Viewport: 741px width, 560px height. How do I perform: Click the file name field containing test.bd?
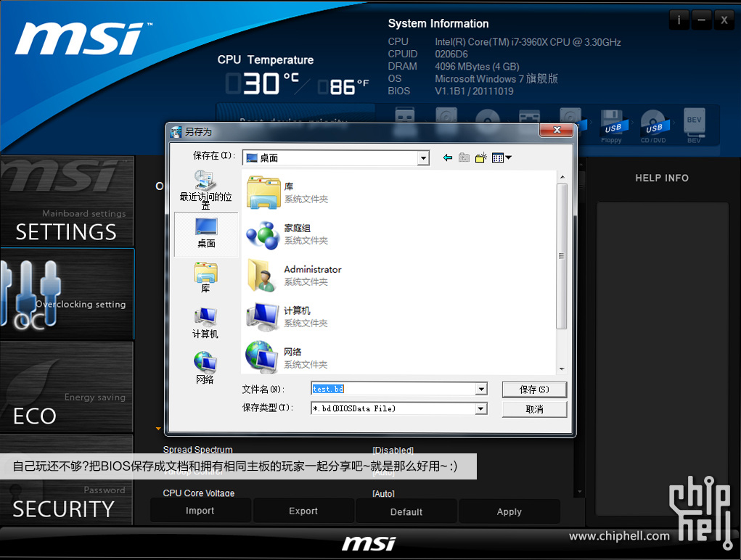pyautogui.click(x=393, y=389)
